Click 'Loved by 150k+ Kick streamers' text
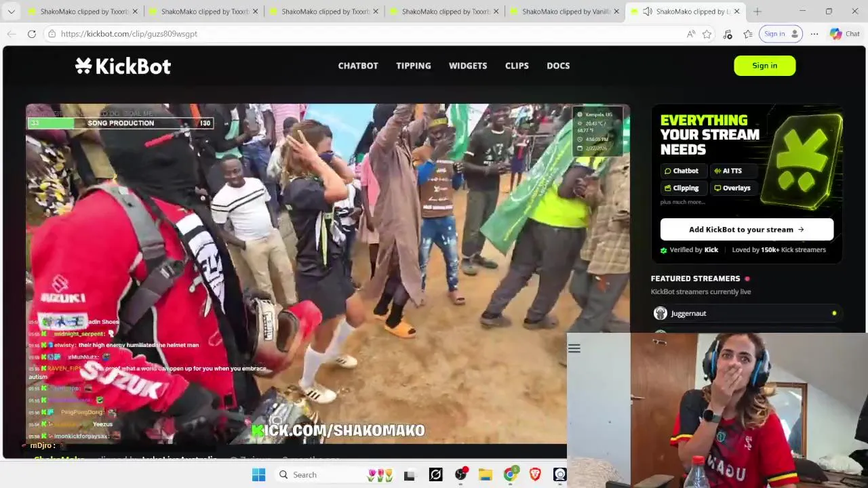This screenshot has height=488, width=868. click(x=778, y=249)
